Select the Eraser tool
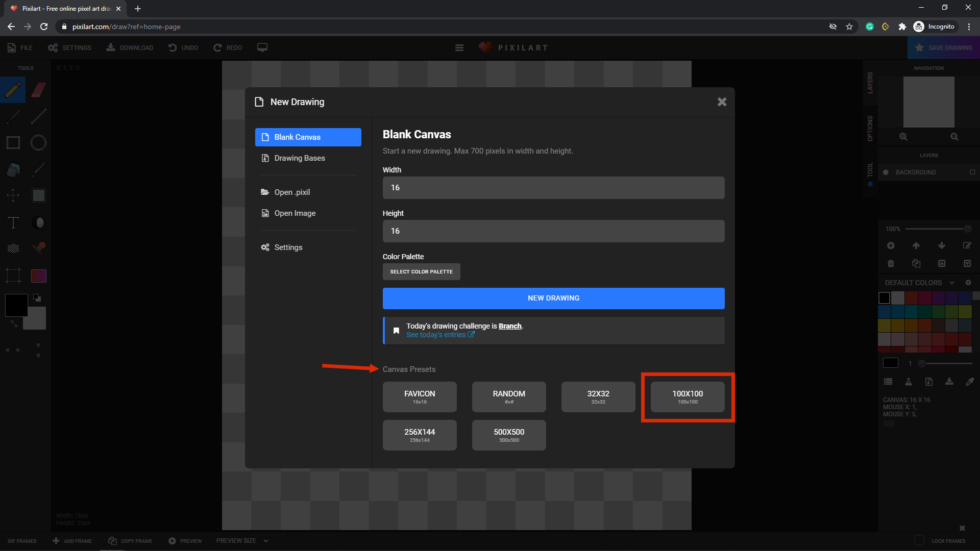Viewport: 980px width, 551px height. (39, 90)
